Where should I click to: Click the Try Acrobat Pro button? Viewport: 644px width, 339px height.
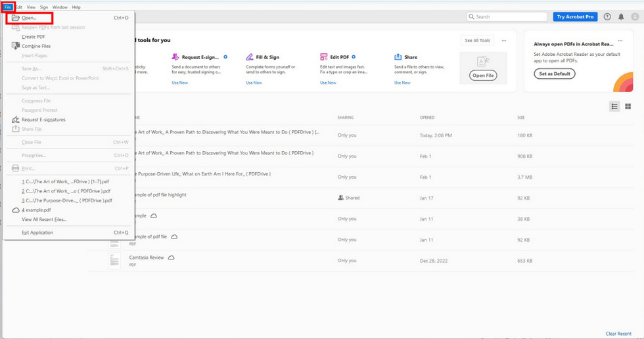coord(575,16)
